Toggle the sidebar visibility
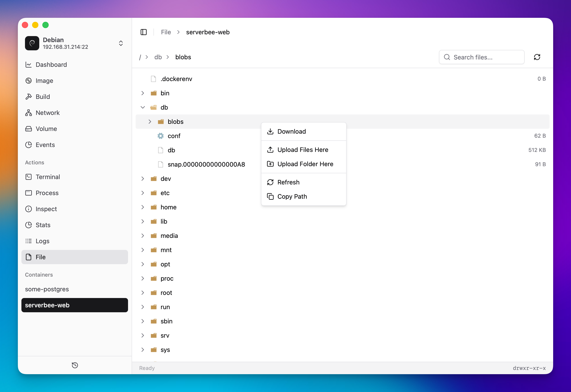 [144, 32]
